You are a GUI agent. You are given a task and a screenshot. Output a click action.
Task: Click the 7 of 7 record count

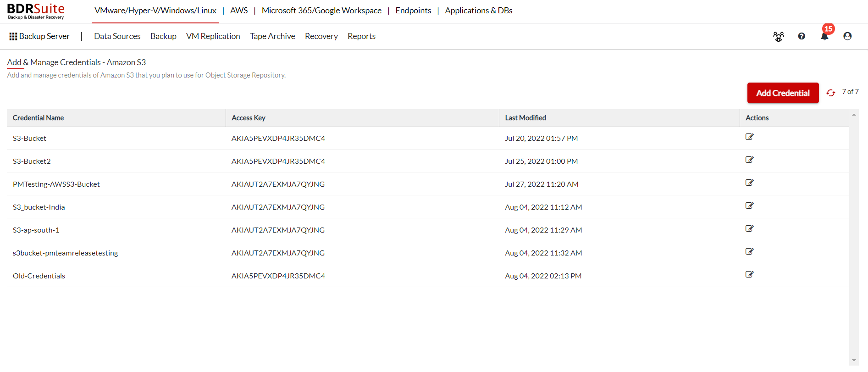[850, 92]
